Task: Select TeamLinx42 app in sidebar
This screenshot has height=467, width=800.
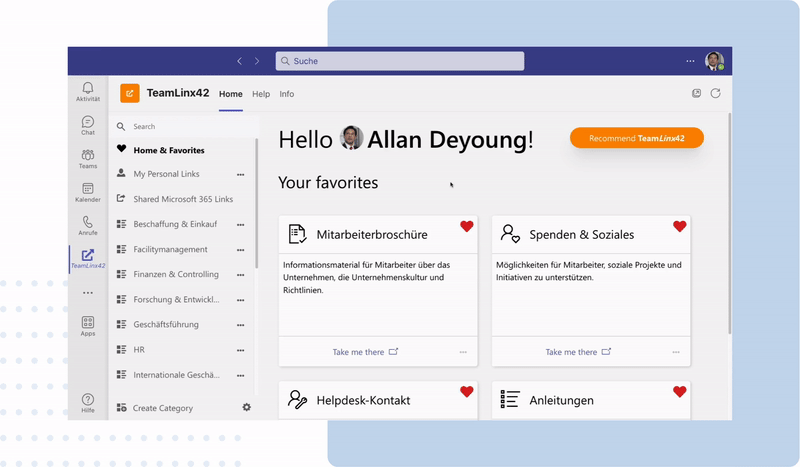Action: [88, 259]
